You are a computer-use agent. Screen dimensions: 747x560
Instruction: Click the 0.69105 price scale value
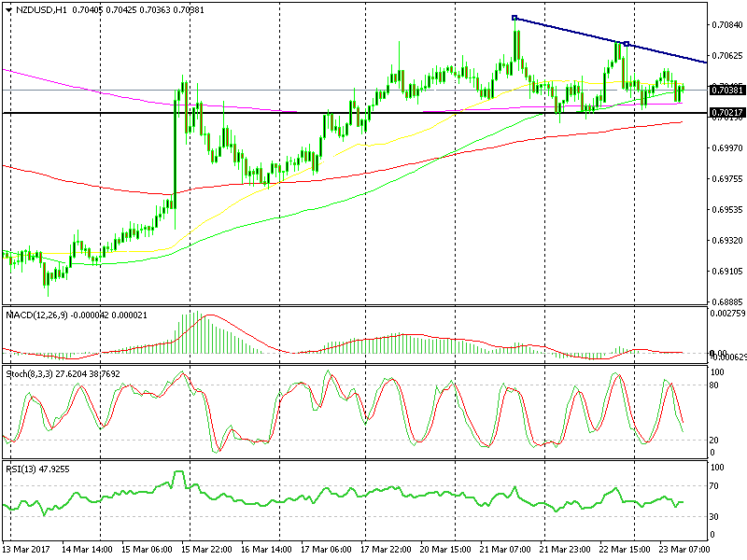(x=726, y=271)
